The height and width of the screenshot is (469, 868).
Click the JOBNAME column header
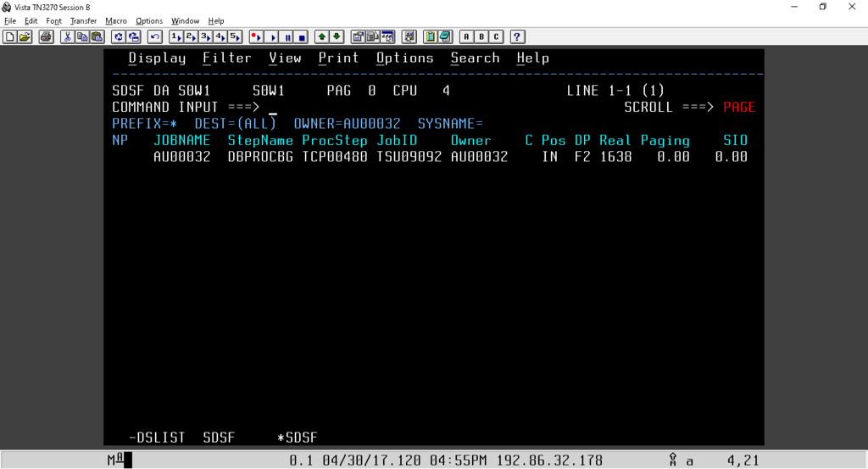pyautogui.click(x=182, y=141)
